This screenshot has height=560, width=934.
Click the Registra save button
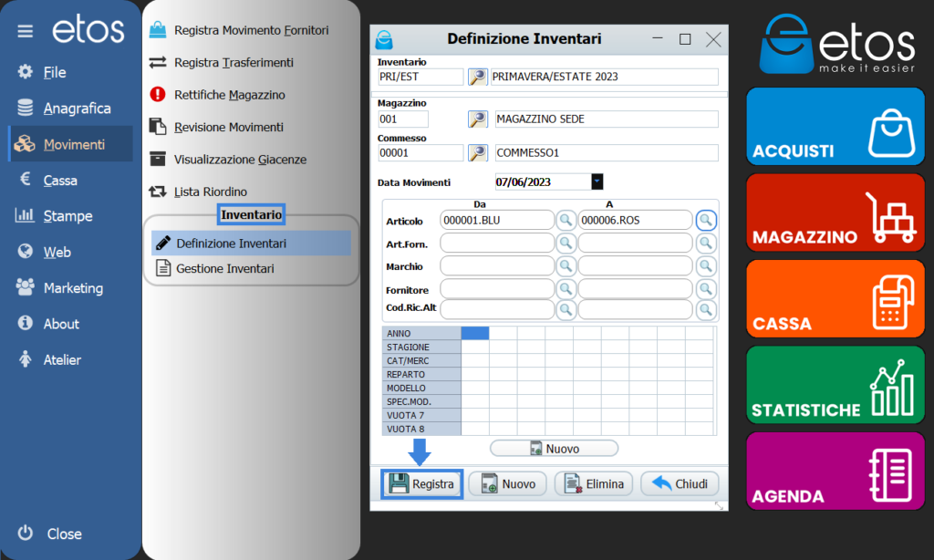[x=421, y=483]
